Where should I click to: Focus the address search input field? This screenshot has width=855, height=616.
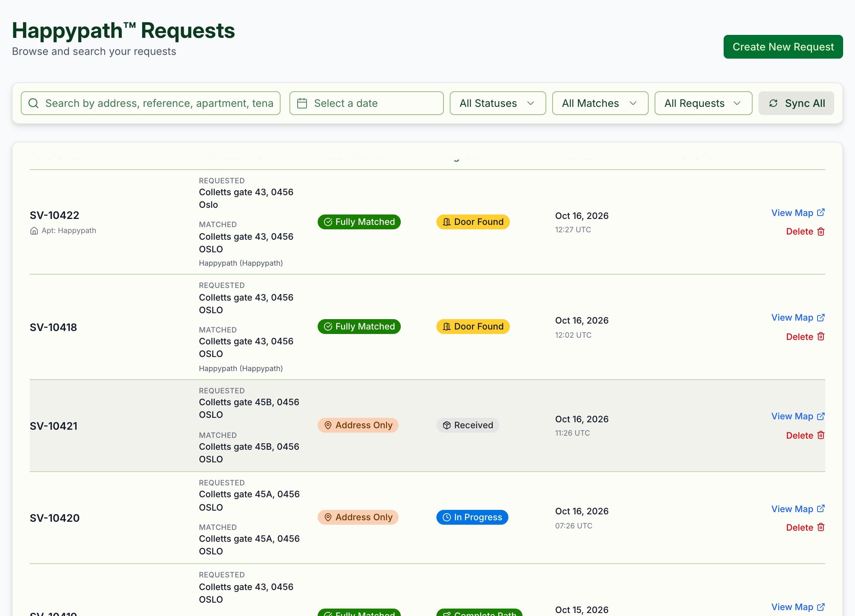tap(150, 103)
